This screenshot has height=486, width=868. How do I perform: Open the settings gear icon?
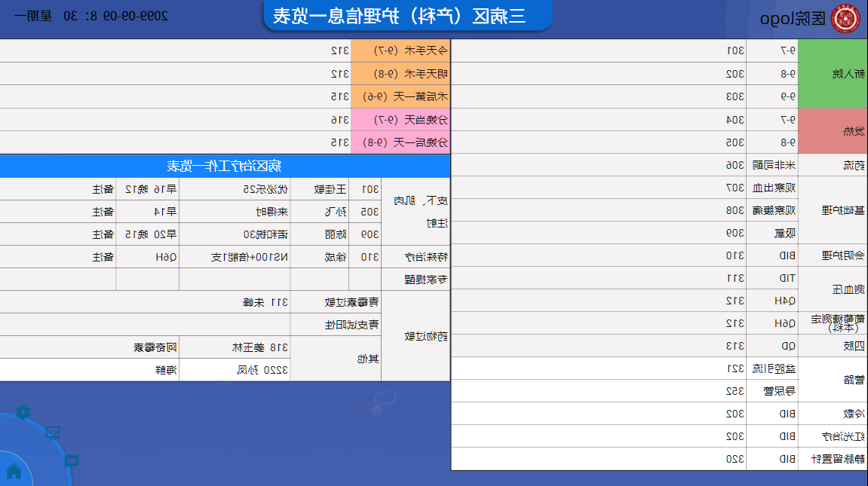pos(23,412)
